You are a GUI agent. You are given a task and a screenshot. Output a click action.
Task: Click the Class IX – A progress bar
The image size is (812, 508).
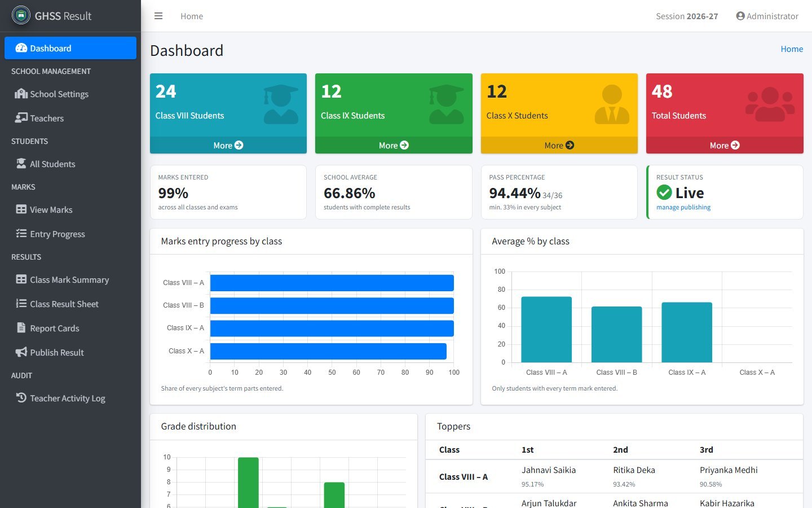coord(332,329)
